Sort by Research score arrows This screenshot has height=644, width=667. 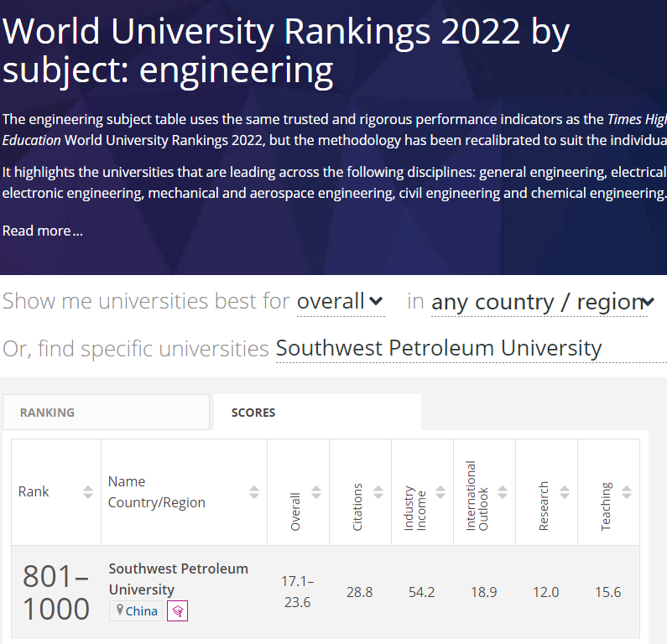tap(565, 492)
